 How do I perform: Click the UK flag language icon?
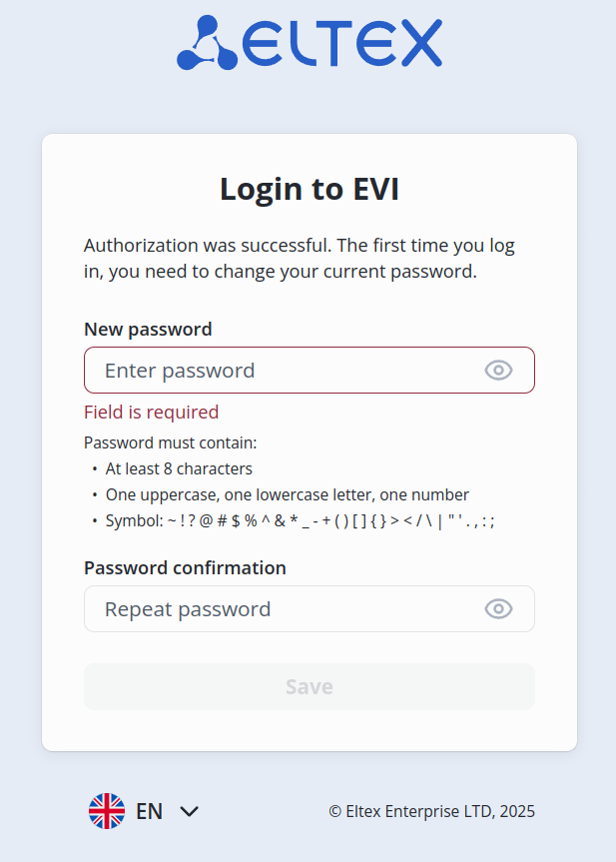tap(107, 811)
